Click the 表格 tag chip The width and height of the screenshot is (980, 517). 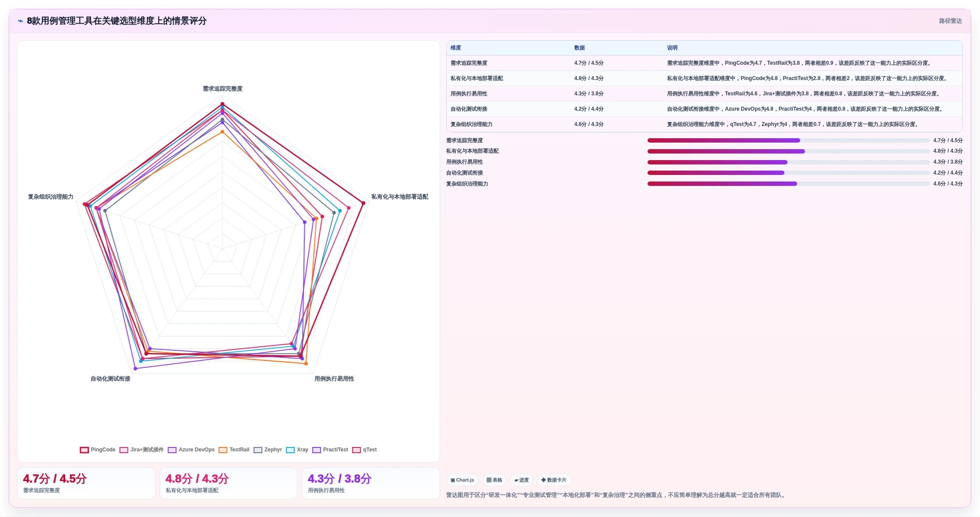click(x=494, y=480)
